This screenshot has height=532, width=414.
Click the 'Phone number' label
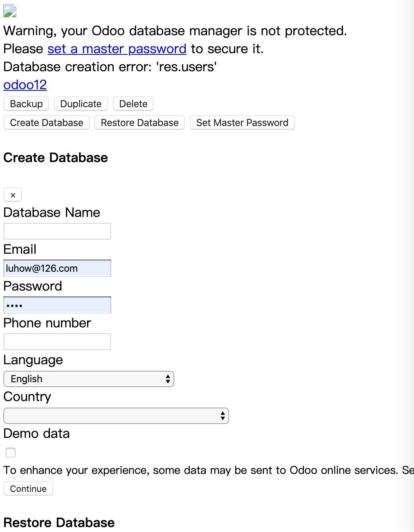(47, 323)
